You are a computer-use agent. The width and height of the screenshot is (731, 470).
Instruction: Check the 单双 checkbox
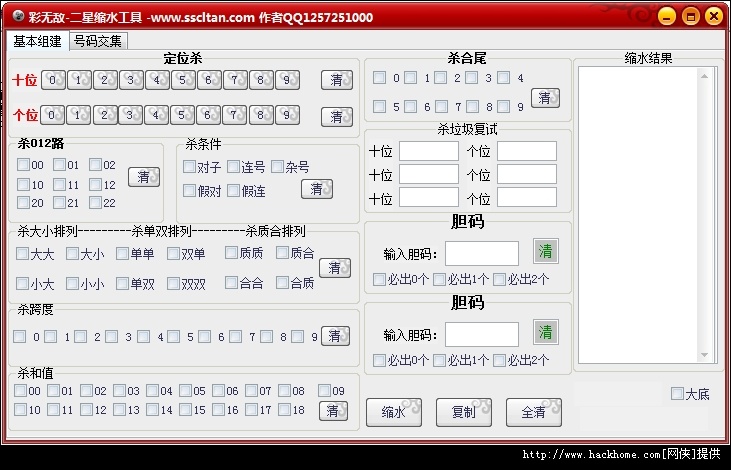click(x=122, y=283)
